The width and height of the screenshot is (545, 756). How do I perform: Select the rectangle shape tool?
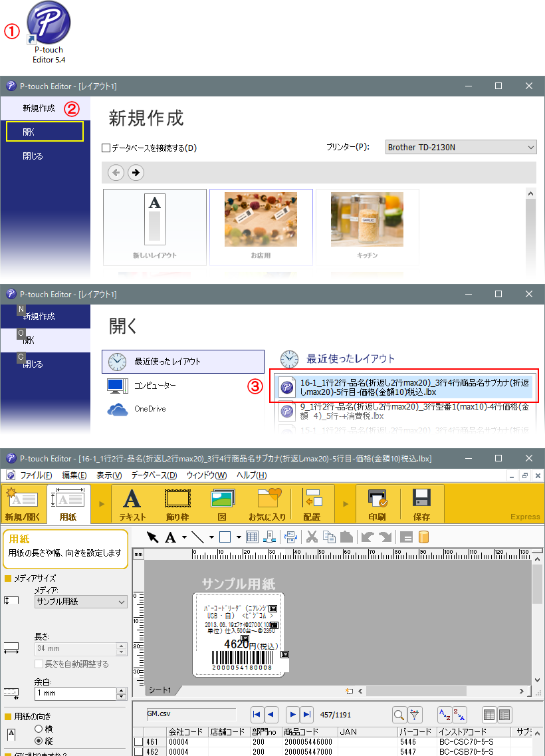(x=225, y=537)
